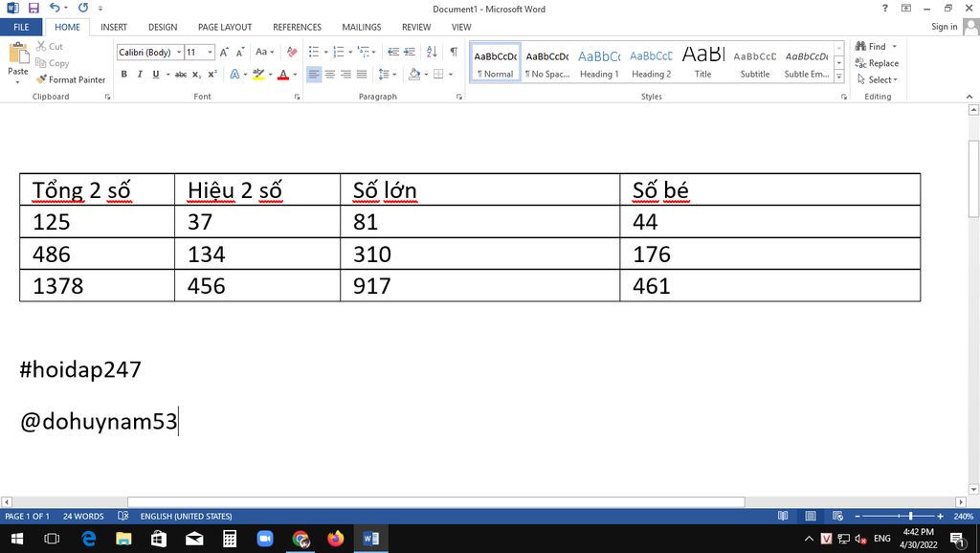Open the Select dropdown

(878, 79)
